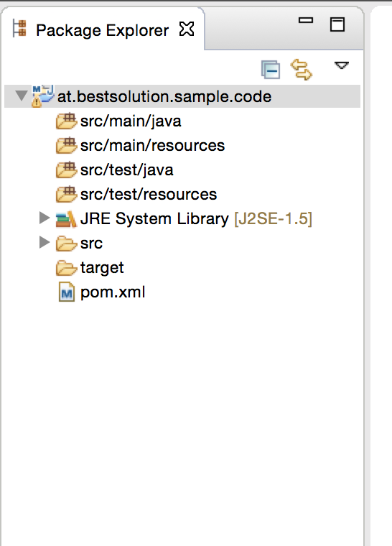Screen dimensions: 392x546
Task: Select src/main/resources label
Action: click(152, 146)
